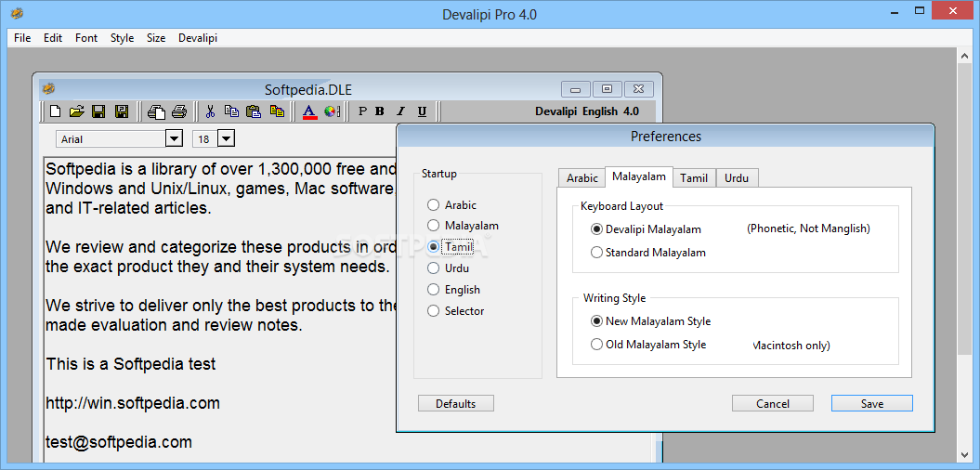980x470 pixels.
Task: Click the Preferences dialog title bar
Action: click(x=666, y=137)
